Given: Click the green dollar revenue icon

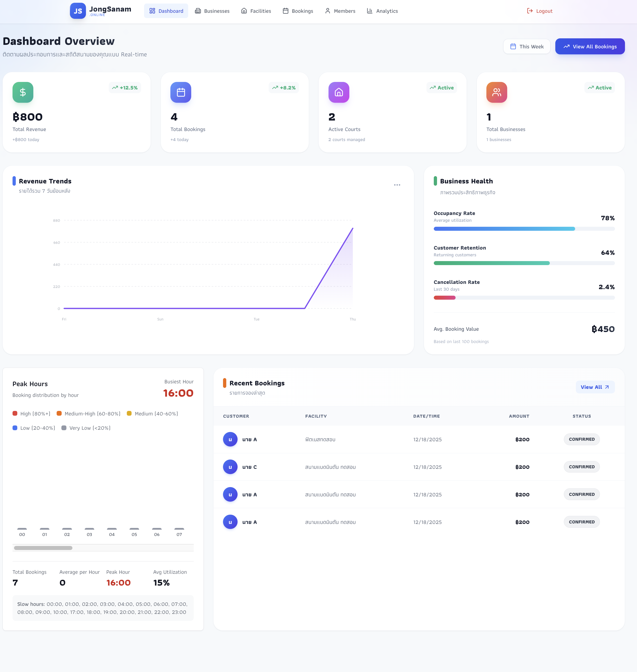Looking at the screenshot, I should tap(23, 92).
